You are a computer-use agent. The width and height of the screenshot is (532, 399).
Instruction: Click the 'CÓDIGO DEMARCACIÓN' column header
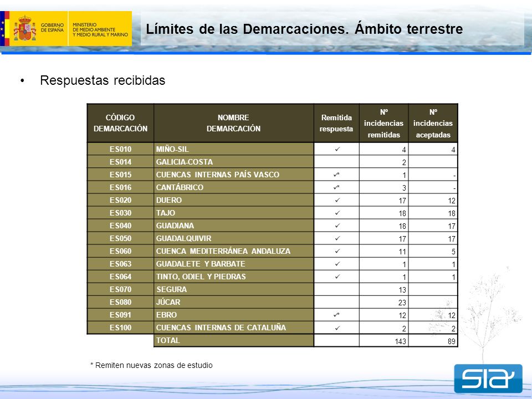click(120, 123)
